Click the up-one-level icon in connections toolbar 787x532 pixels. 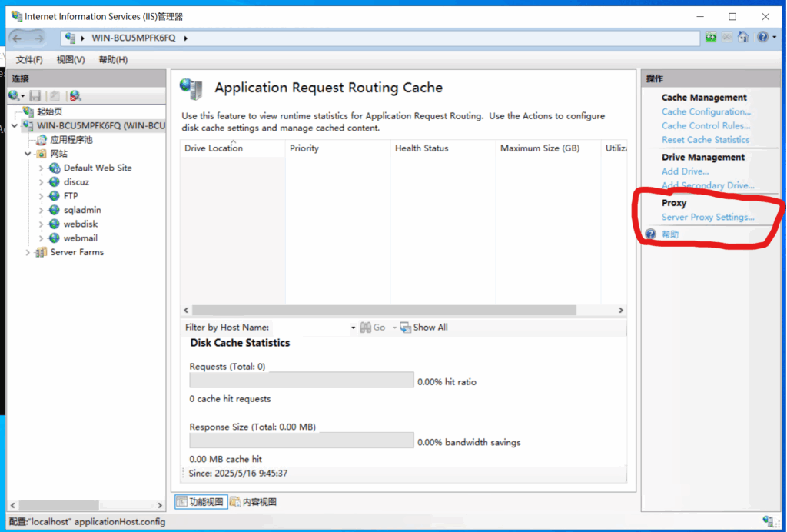click(55, 95)
